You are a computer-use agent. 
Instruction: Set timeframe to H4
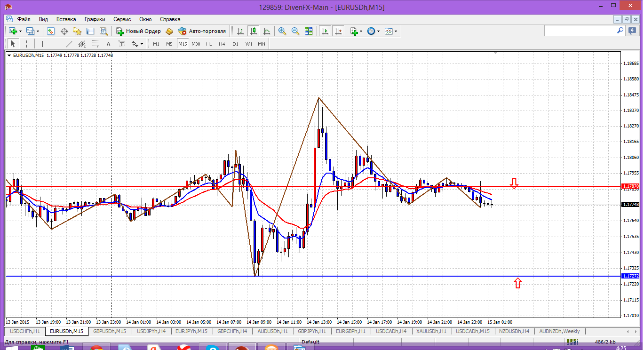coord(222,44)
